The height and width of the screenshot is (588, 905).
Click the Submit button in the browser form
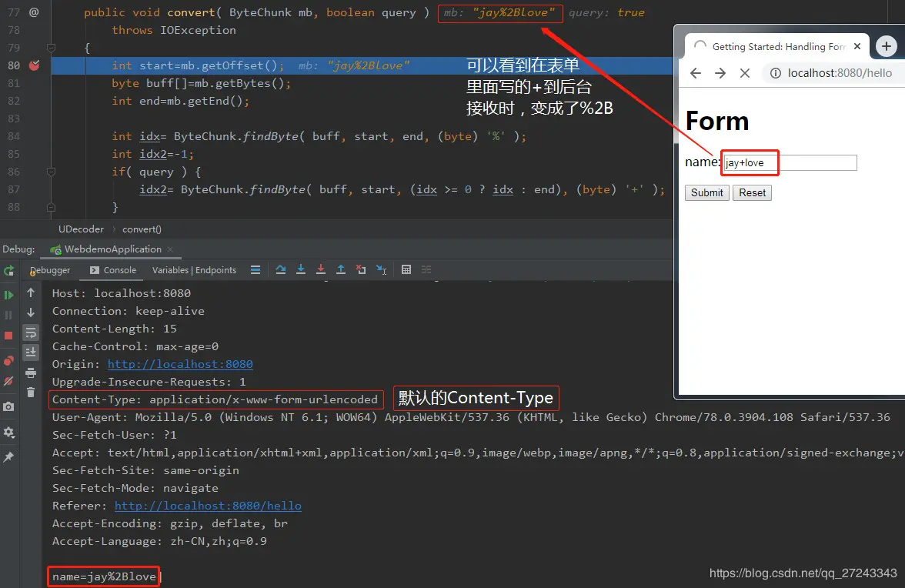click(x=707, y=192)
